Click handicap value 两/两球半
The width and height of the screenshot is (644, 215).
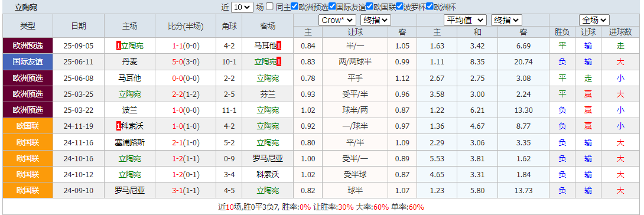pyautogui.click(x=355, y=62)
